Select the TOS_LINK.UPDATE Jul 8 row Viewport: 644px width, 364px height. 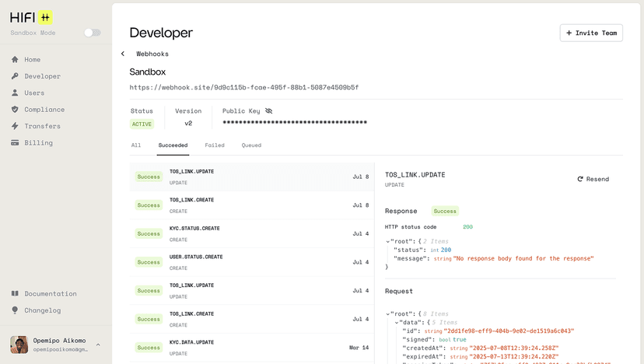(x=252, y=177)
